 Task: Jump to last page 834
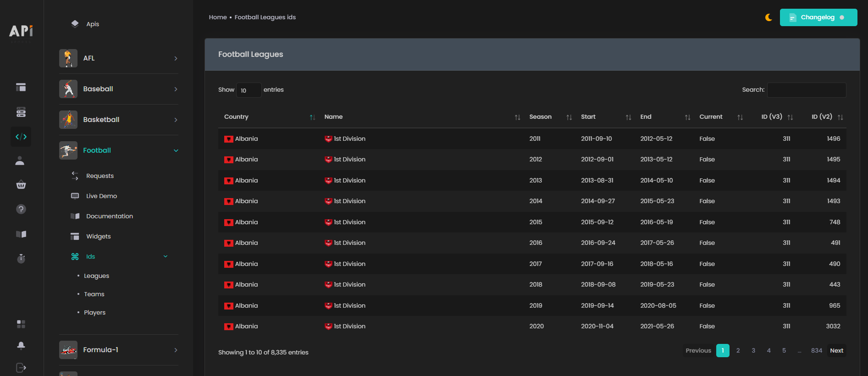[817, 350]
